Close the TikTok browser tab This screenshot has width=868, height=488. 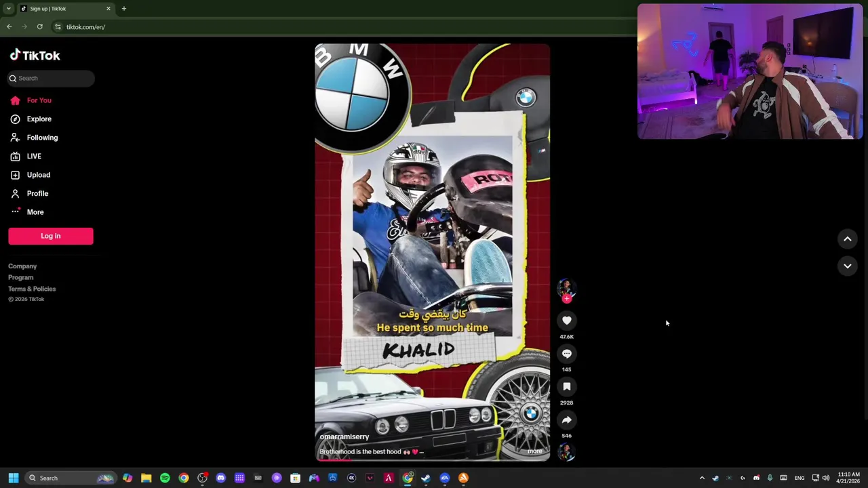coord(108,9)
